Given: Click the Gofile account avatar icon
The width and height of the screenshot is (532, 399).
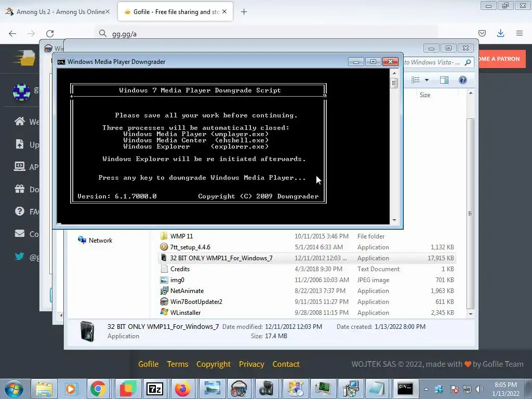Looking at the screenshot, I should pyautogui.click(x=21, y=92).
